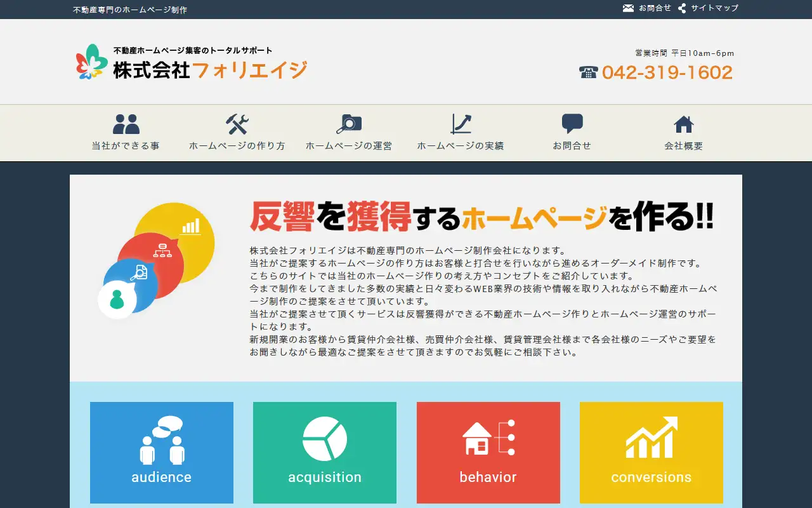Select the red behavior tile label
Viewport: 812px width, 508px height.
point(488,478)
